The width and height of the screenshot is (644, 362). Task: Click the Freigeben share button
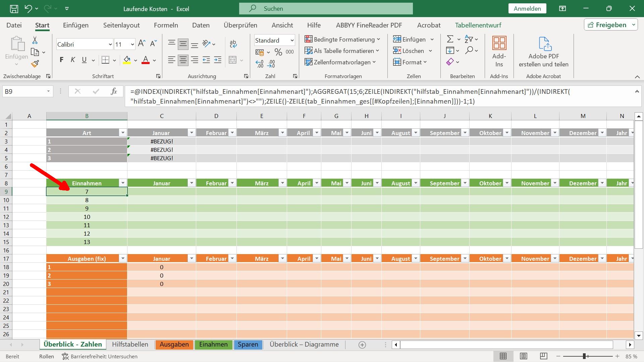point(607,25)
